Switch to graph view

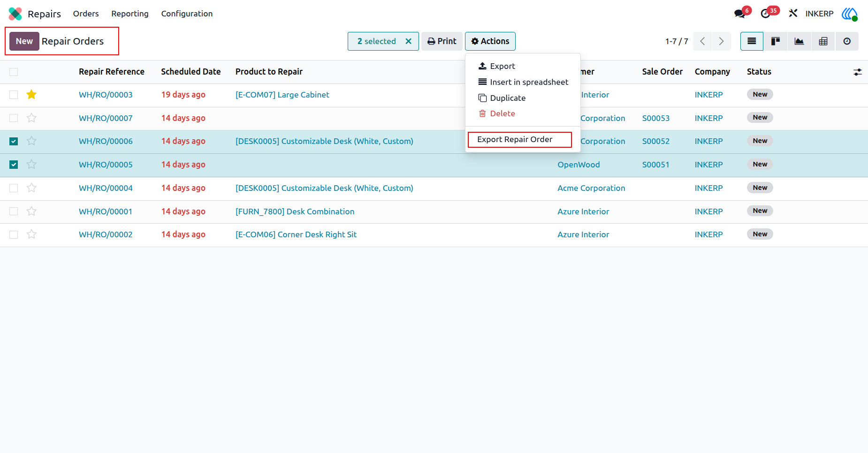(799, 41)
